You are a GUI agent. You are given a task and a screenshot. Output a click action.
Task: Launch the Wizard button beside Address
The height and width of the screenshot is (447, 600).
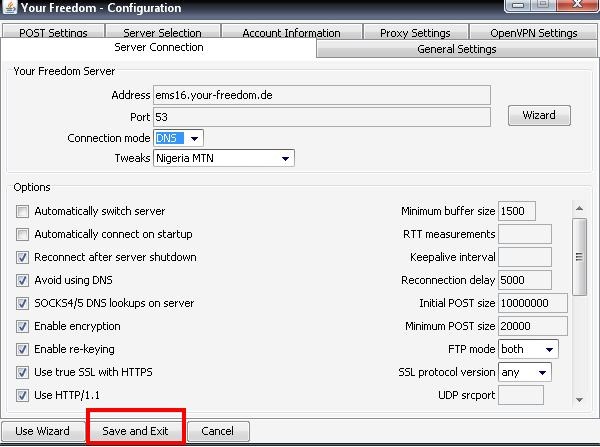(539, 115)
